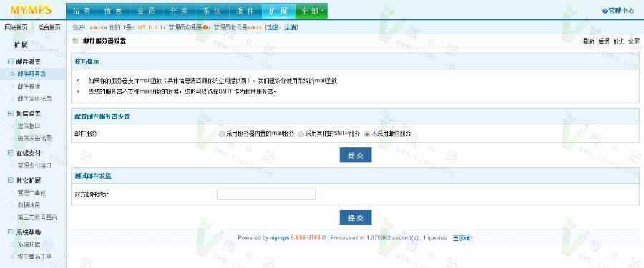This screenshot has height=268, width=644.
Task: Click the 管理中心 link
Action: click(x=618, y=11)
